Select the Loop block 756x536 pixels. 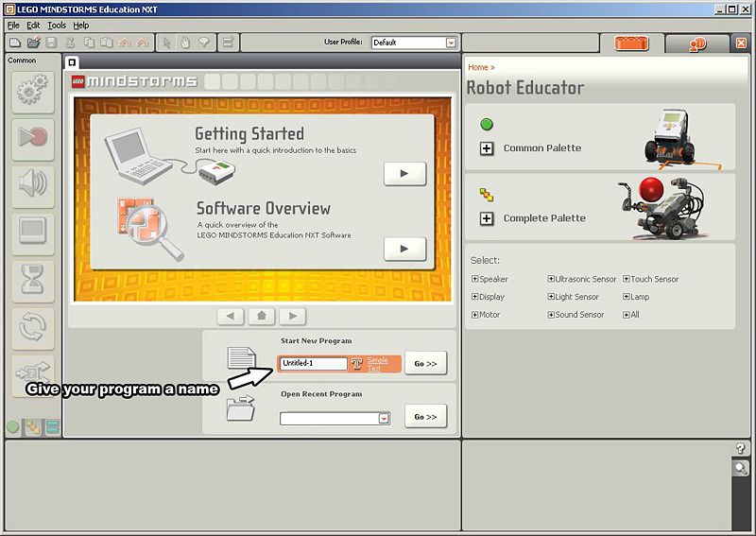point(33,327)
